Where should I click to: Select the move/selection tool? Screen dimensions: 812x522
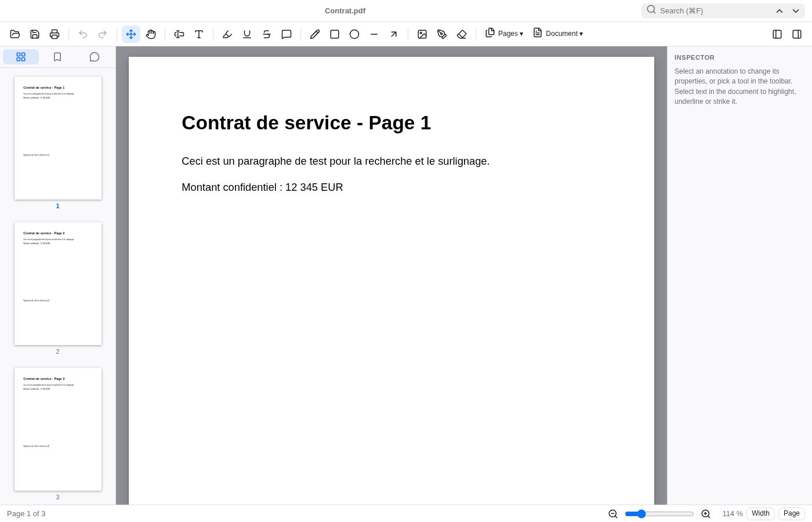pyautogui.click(x=131, y=34)
